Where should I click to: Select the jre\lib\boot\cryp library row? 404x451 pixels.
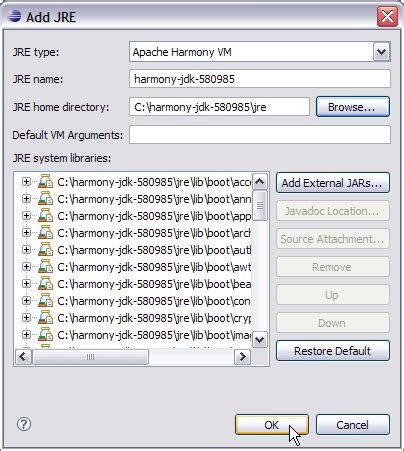(x=154, y=318)
